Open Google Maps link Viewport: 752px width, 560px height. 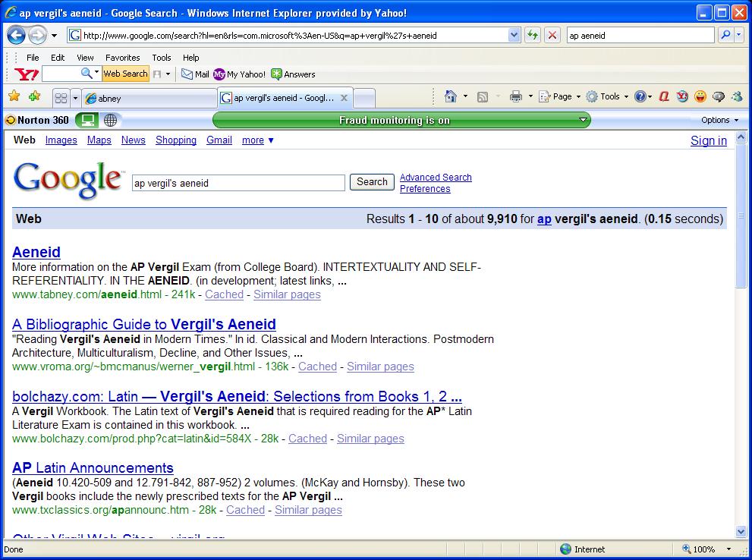click(x=99, y=140)
